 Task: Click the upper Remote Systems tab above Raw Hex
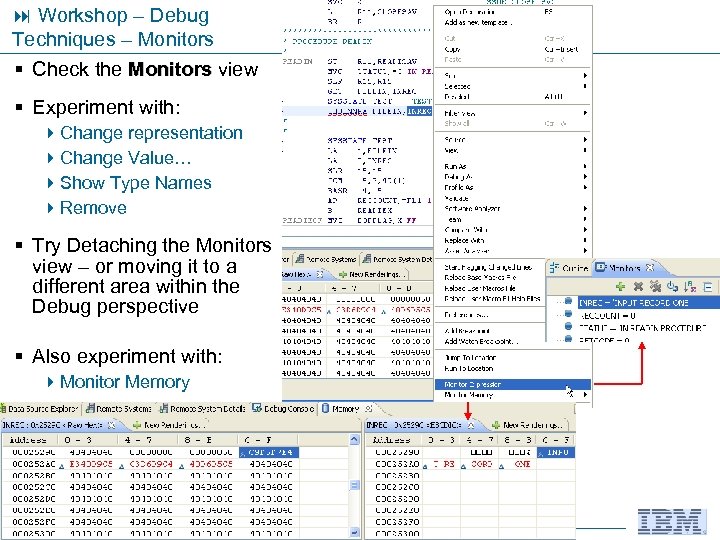click(326, 259)
